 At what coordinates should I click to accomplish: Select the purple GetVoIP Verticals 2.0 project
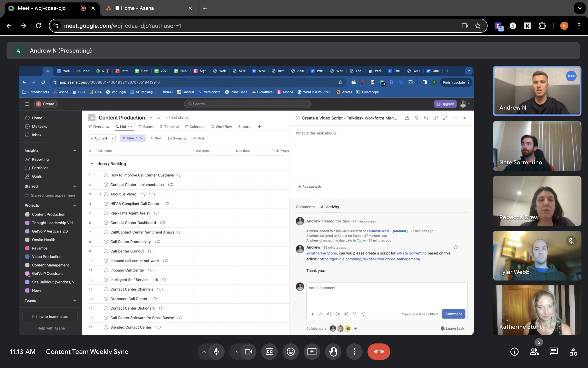(50, 231)
